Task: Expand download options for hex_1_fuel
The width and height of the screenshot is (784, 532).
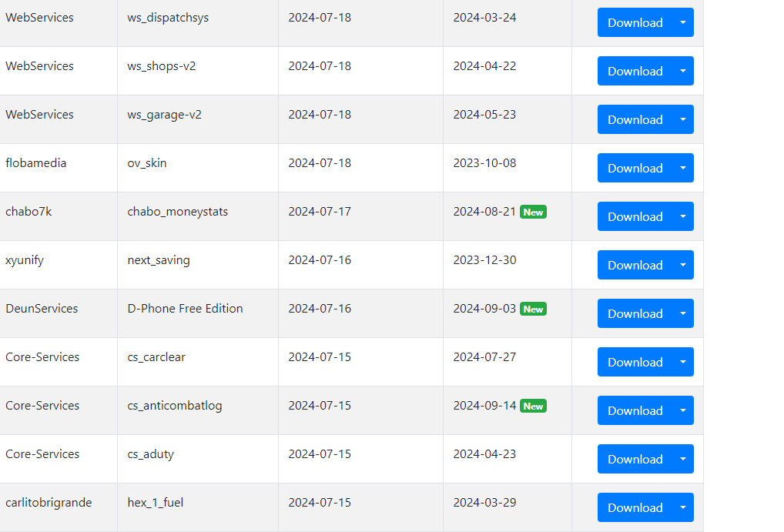Action: [x=683, y=507]
